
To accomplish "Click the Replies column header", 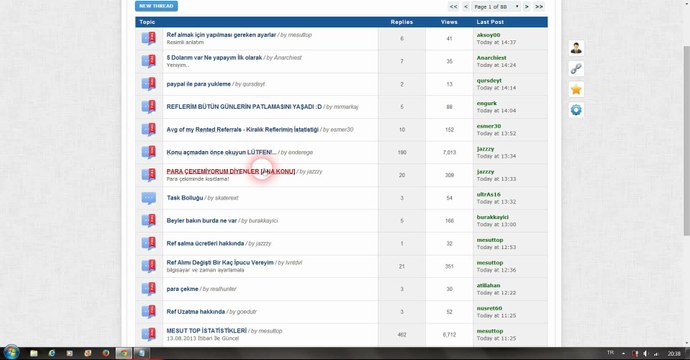I will point(402,22).
